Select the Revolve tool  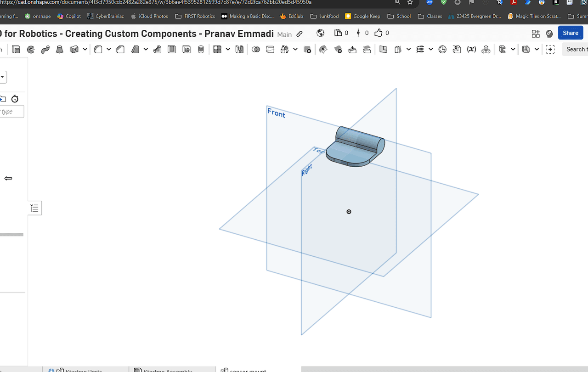(x=31, y=50)
